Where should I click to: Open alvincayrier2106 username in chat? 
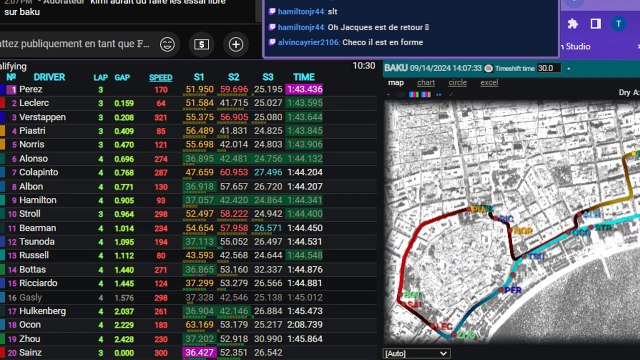309,42
